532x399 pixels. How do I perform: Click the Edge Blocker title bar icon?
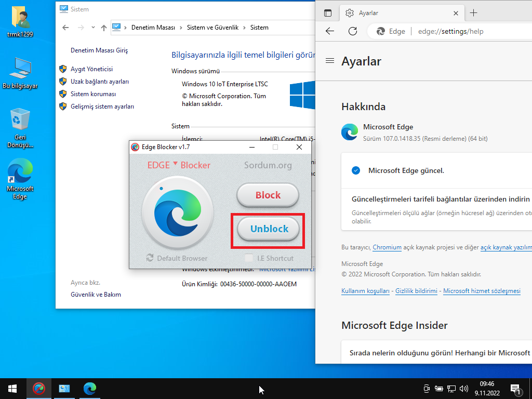pyautogui.click(x=135, y=147)
